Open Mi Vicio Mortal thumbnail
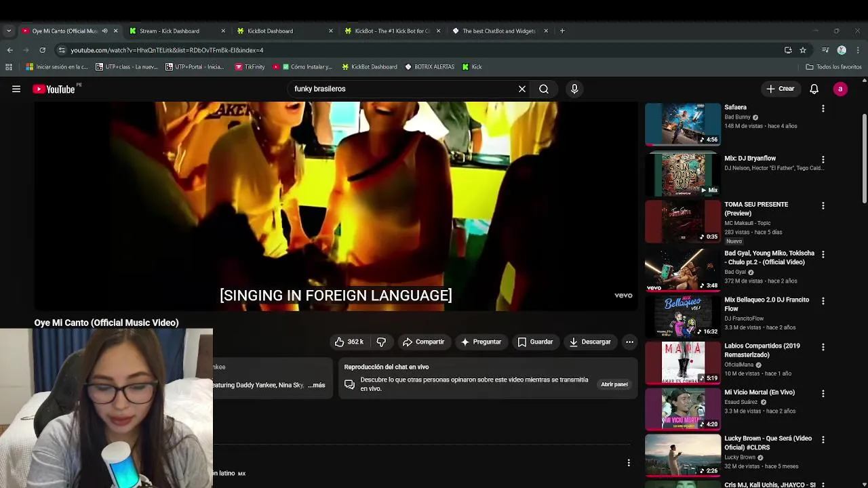Image resolution: width=868 pixels, height=488 pixels. [682, 409]
